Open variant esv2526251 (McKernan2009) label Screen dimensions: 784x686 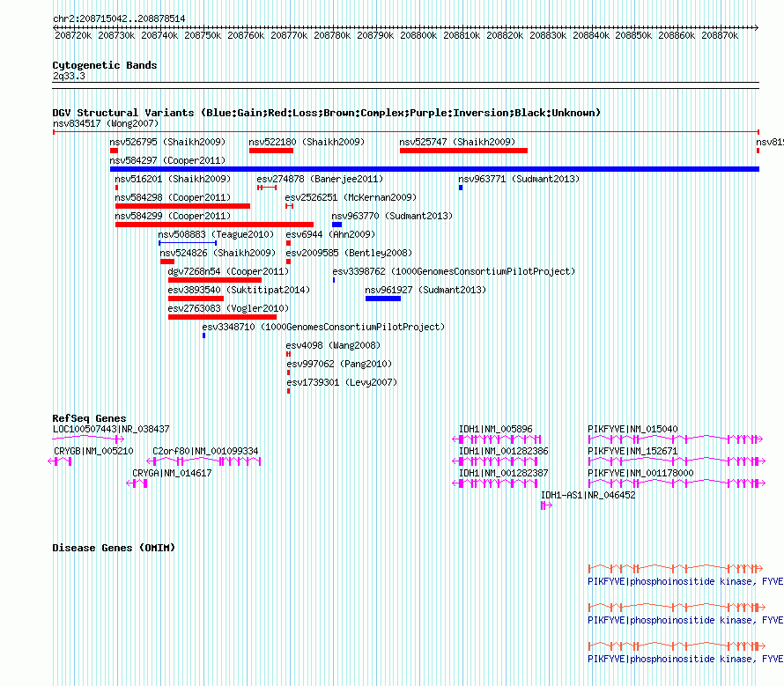(x=351, y=197)
